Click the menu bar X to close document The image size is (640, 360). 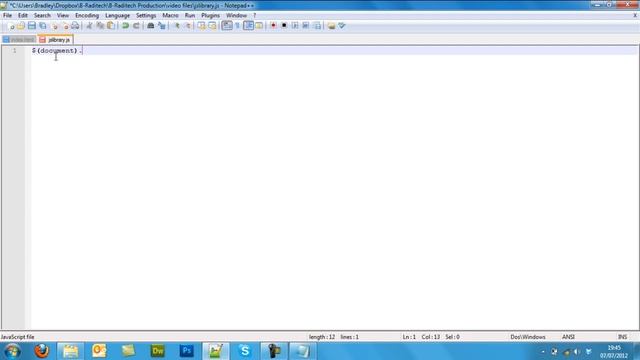pos(635,16)
